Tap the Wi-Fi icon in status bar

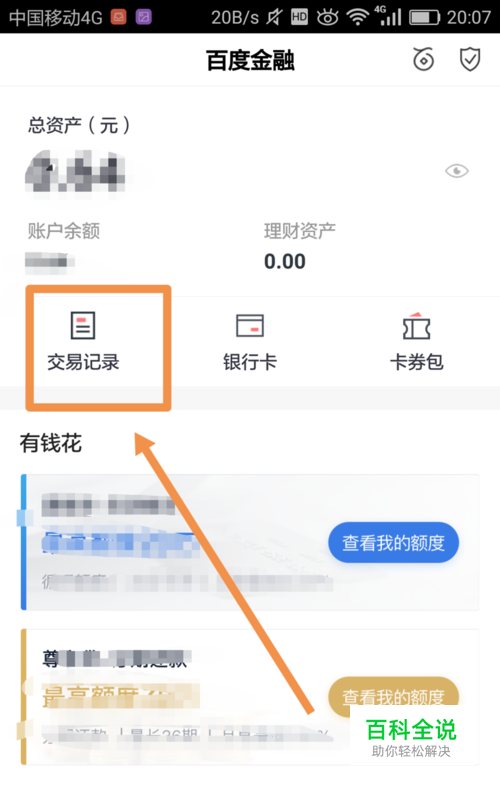coord(357,17)
